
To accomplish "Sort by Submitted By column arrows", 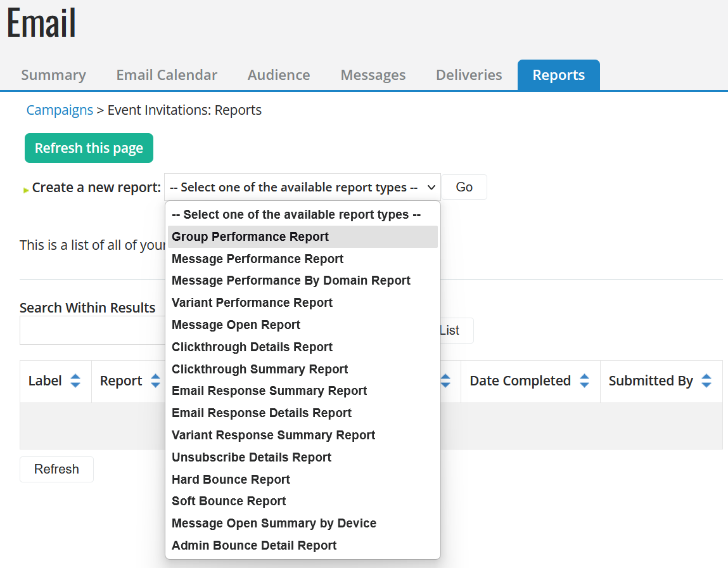I will coord(706,381).
